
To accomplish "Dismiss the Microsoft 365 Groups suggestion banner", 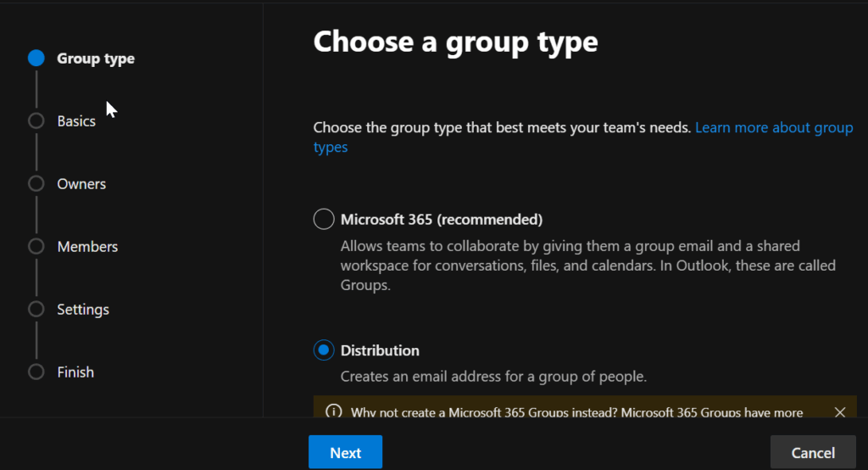I will (840, 412).
